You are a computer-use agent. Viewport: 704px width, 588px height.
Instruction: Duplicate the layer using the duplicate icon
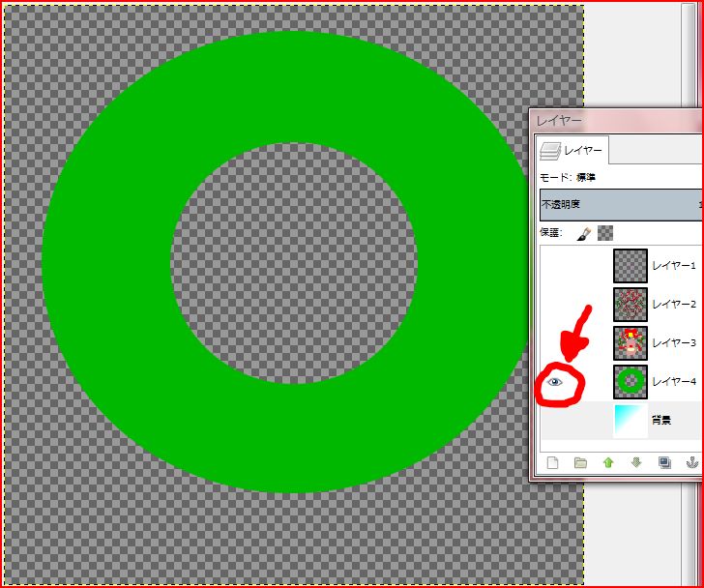pyautogui.click(x=664, y=462)
